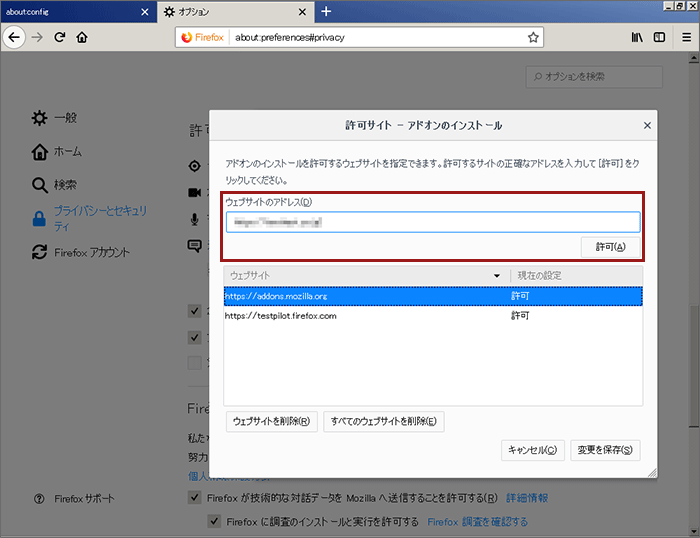The width and height of the screenshot is (700, 538).
Task: Open the 検索 settings category
Action: click(54, 185)
